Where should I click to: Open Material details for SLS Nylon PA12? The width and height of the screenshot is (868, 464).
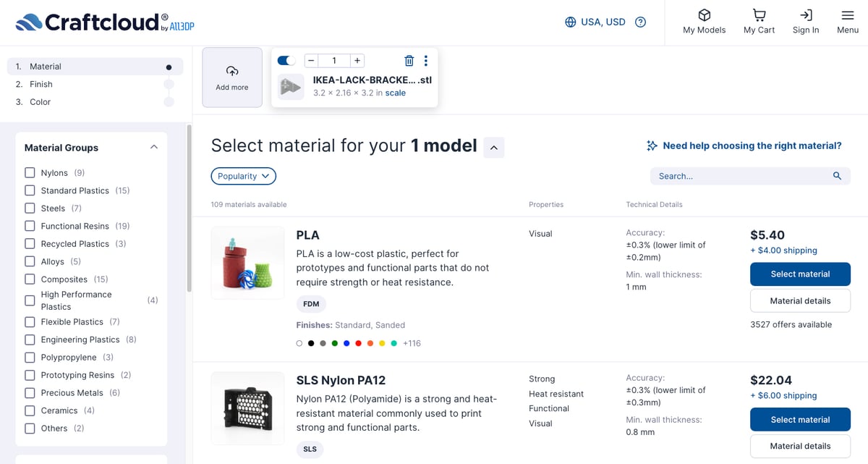click(800, 446)
